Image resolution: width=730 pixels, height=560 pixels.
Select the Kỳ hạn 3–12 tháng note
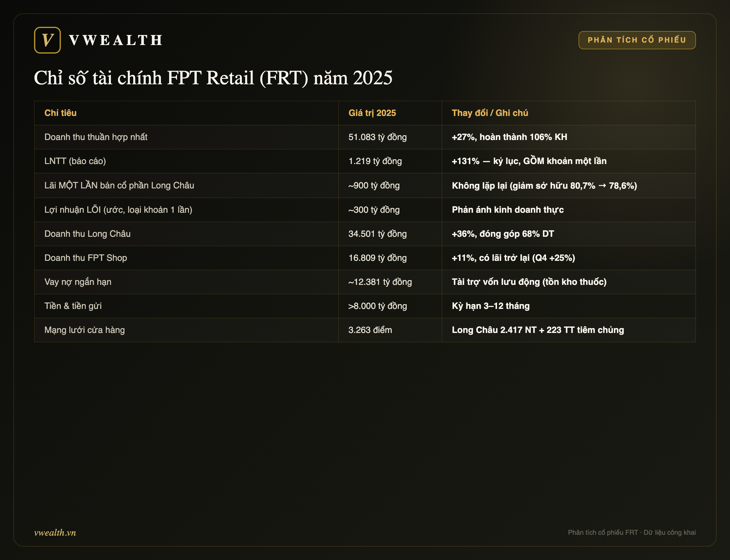point(490,306)
